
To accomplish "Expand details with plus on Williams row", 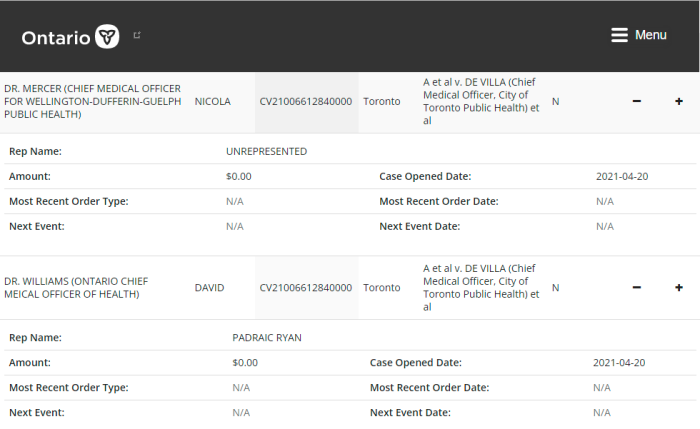I will click(x=679, y=287).
